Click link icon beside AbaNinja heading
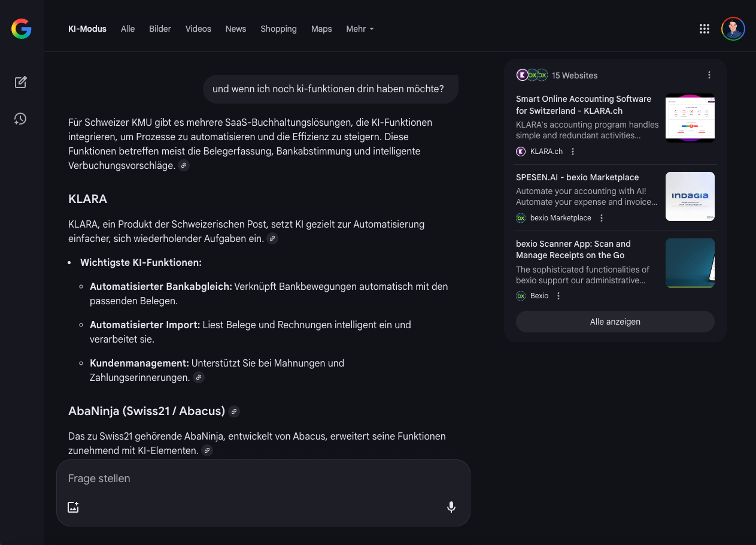 point(234,411)
